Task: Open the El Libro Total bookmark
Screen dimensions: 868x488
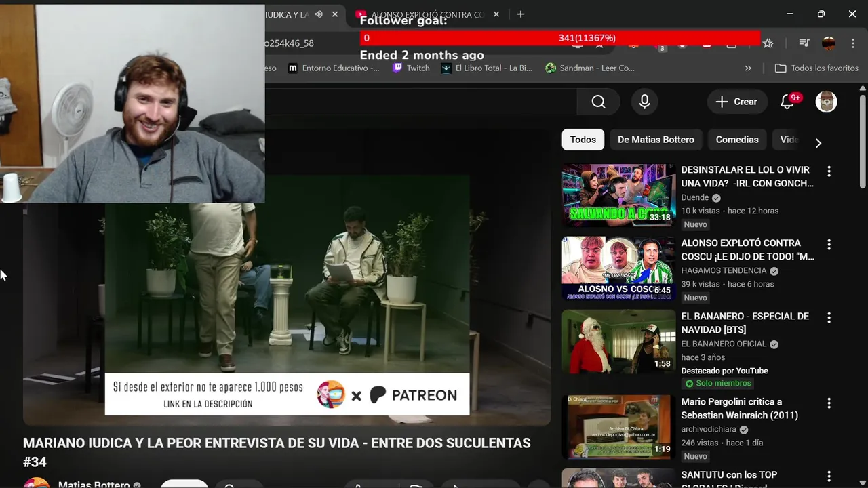Action: coord(486,68)
